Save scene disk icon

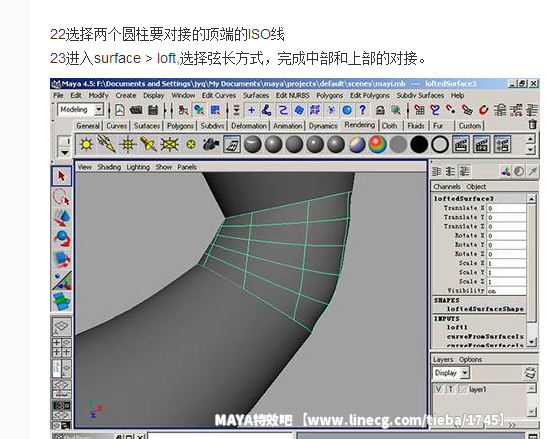pyautogui.click(x=153, y=110)
